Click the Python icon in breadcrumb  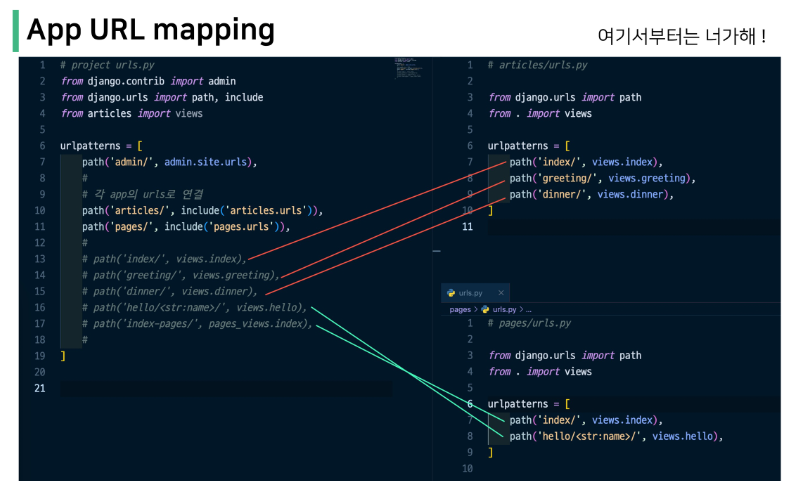pos(485,309)
